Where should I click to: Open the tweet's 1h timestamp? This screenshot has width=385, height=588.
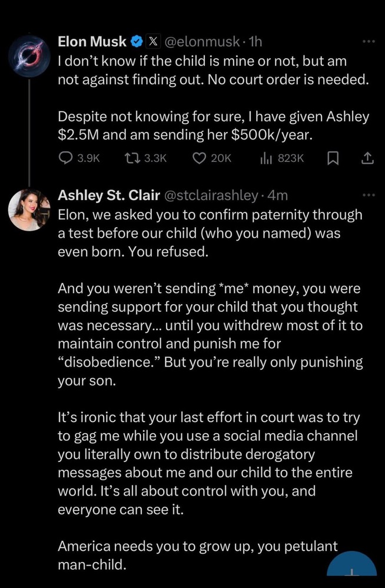(x=255, y=42)
